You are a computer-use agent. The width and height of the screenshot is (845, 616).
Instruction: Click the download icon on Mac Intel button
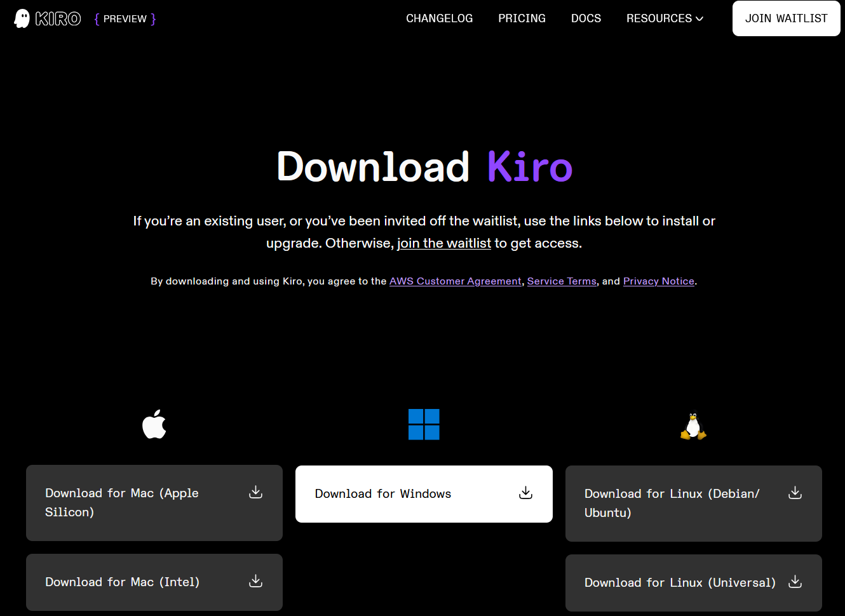[x=255, y=581]
